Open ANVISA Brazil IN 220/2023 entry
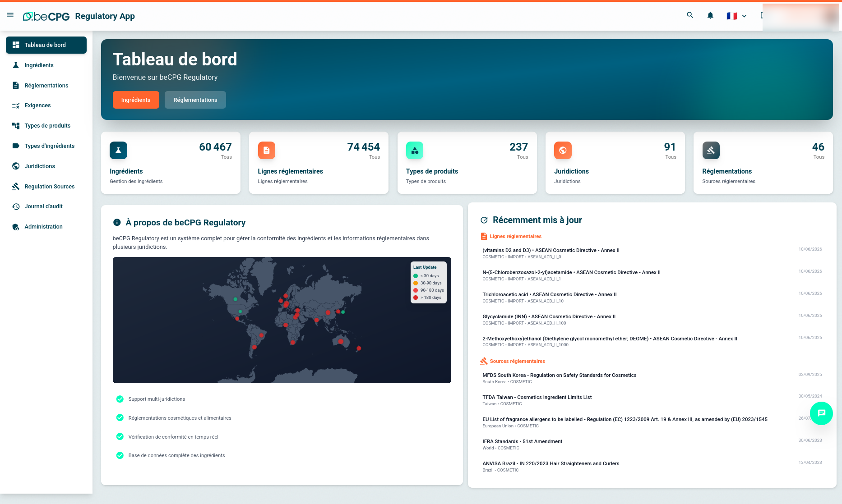The image size is (842, 504). click(x=652, y=467)
